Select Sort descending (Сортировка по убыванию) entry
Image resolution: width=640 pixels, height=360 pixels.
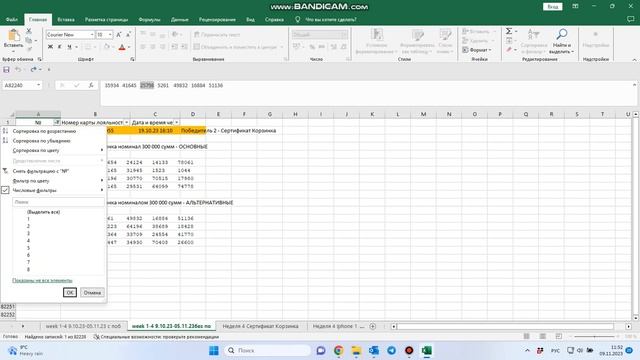click(x=42, y=140)
